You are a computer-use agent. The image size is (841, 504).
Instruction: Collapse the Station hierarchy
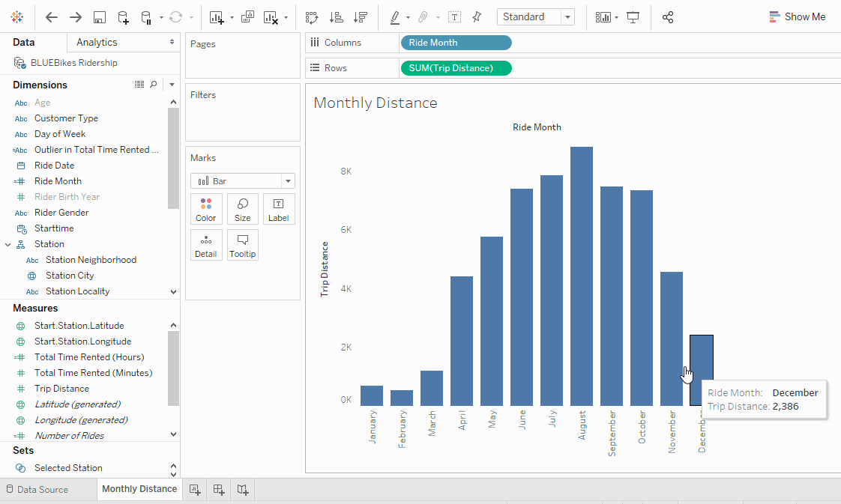(8, 244)
